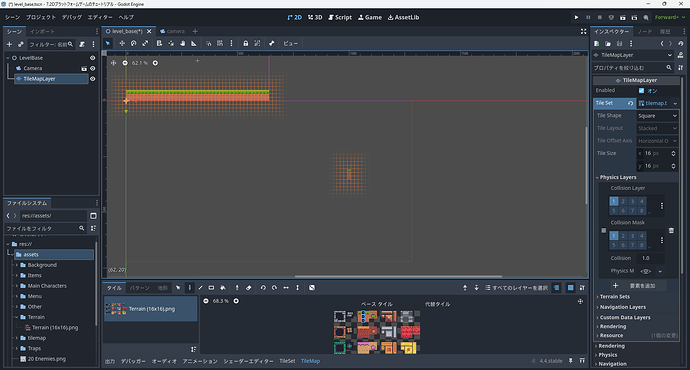Select the Move mode tool in the toolbar
The width and height of the screenshot is (690, 370).
pos(122,43)
